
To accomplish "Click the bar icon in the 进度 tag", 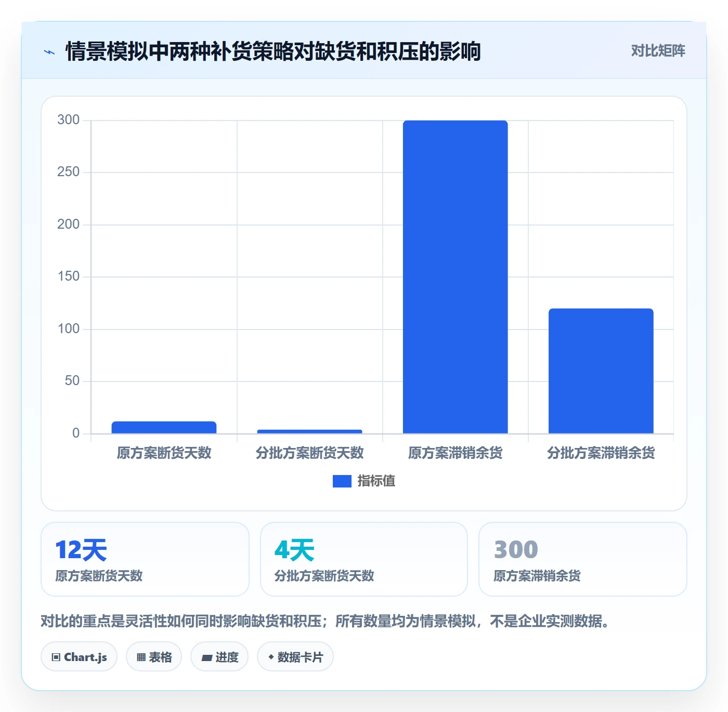I will click(206, 658).
